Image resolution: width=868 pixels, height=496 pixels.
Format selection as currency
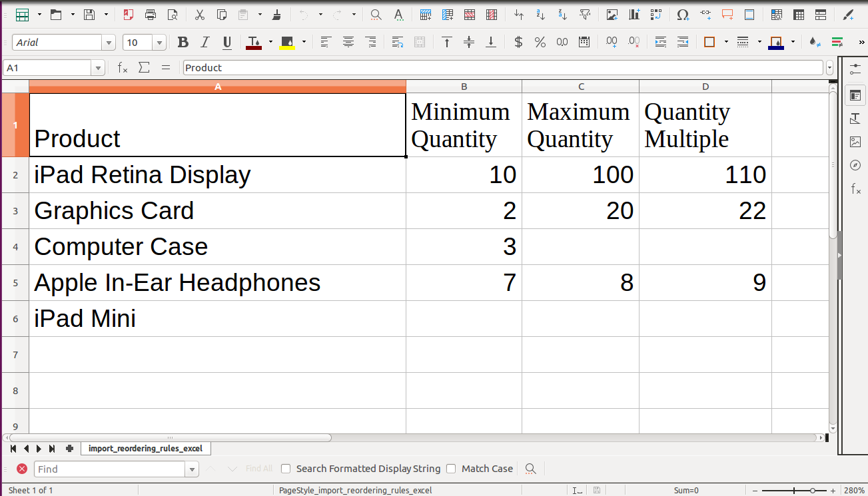(518, 43)
